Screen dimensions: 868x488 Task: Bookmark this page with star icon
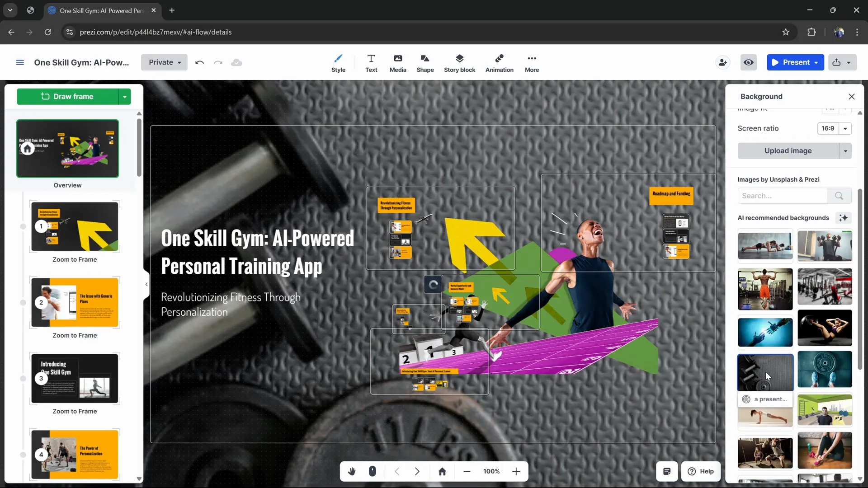pos(786,32)
